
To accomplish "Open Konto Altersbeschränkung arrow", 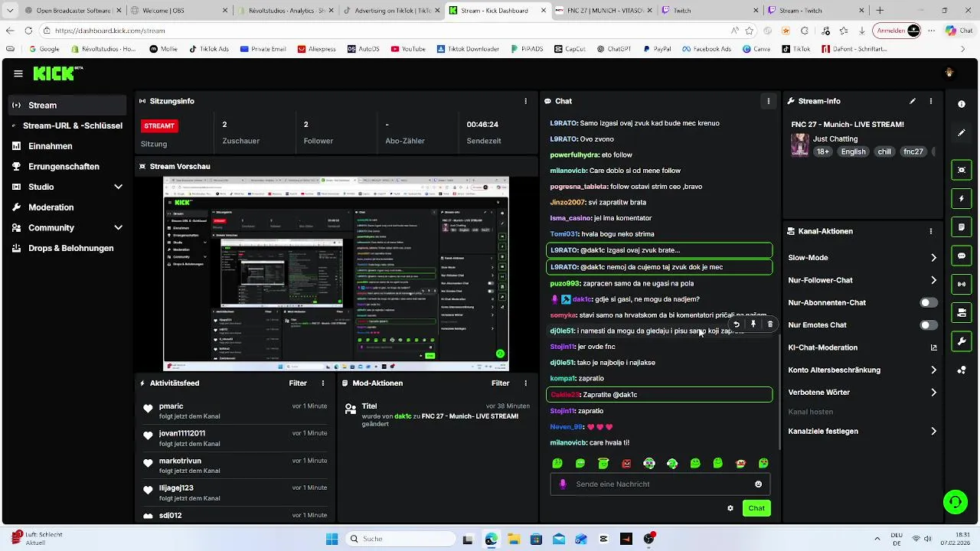I will click(933, 370).
